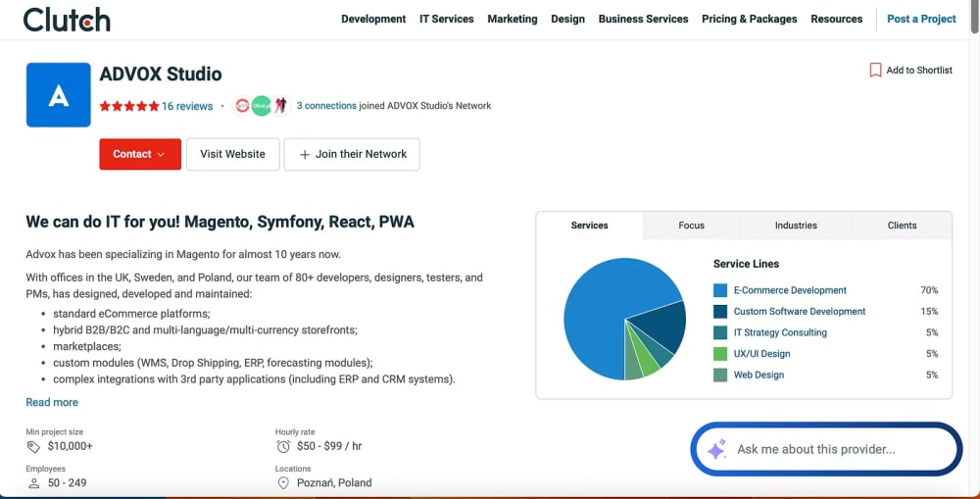Image resolution: width=980 pixels, height=499 pixels.
Task: Open the 16 reviews link
Action: (187, 106)
